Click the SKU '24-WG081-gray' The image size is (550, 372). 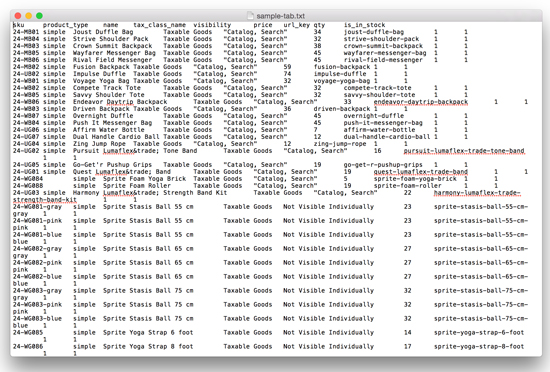tap(37, 207)
